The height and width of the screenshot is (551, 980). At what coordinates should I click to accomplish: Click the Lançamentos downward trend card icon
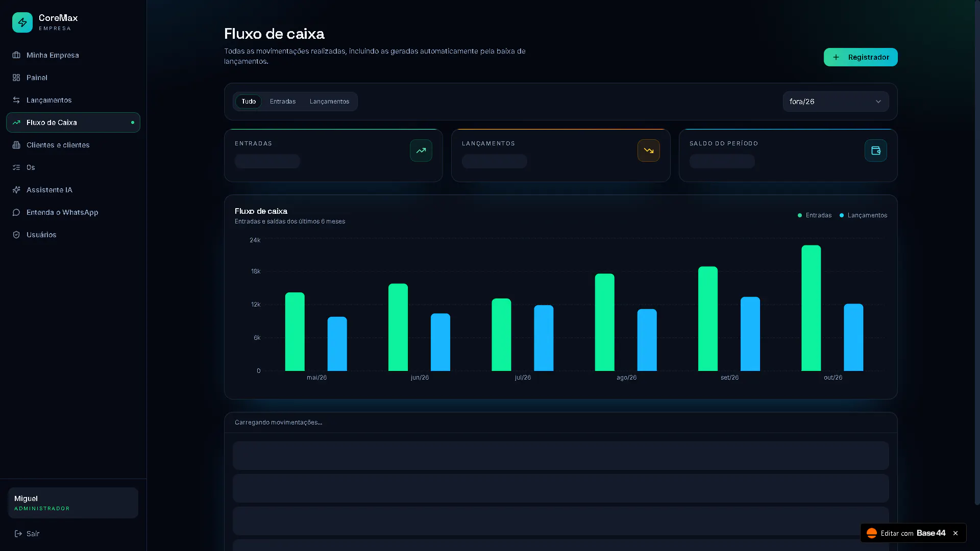pyautogui.click(x=649, y=151)
